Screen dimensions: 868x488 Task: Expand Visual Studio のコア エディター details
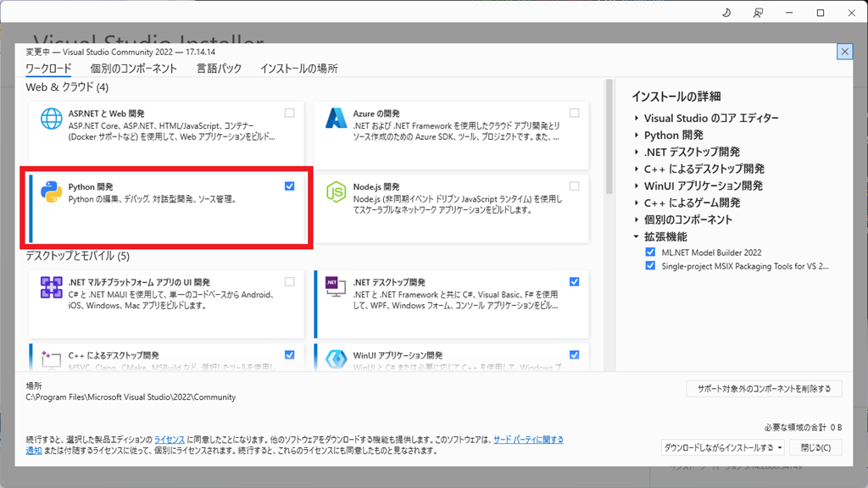[637, 118]
